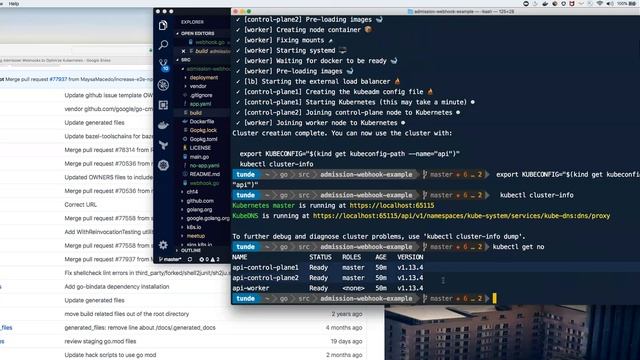Click 'Update bazel-toolchains' commit in browser
640x360 pixels.
coord(108,136)
